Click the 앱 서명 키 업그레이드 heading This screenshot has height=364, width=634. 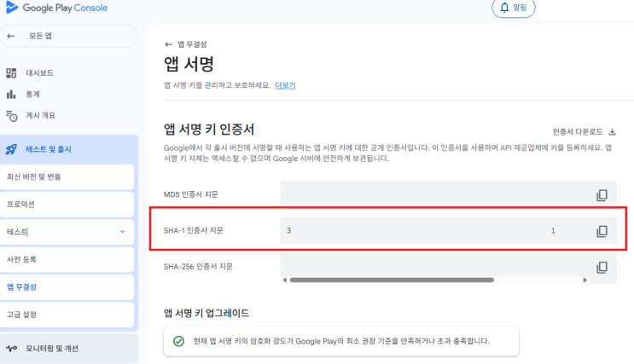pyautogui.click(x=206, y=313)
